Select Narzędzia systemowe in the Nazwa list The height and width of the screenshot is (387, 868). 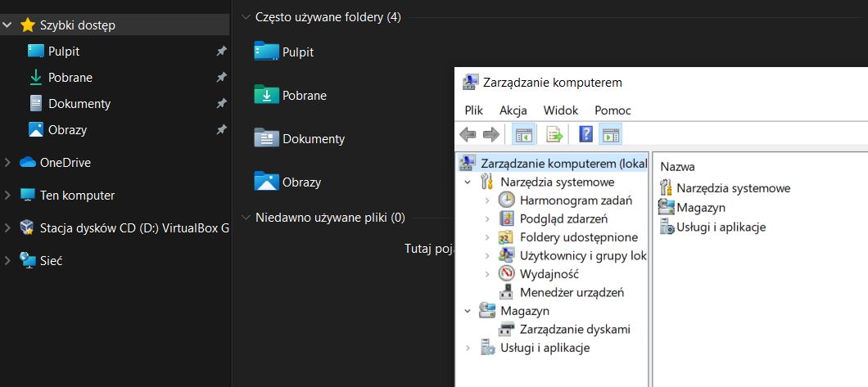coord(726,188)
